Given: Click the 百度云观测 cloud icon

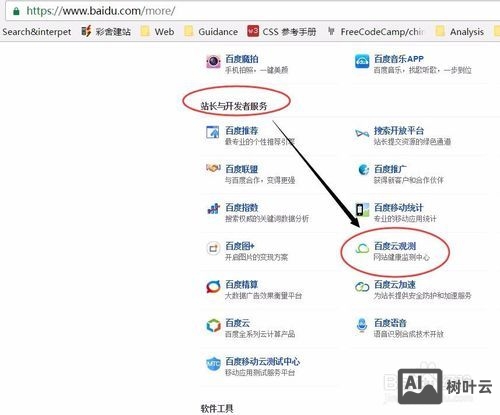Looking at the screenshot, I should [x=362, y=248].
